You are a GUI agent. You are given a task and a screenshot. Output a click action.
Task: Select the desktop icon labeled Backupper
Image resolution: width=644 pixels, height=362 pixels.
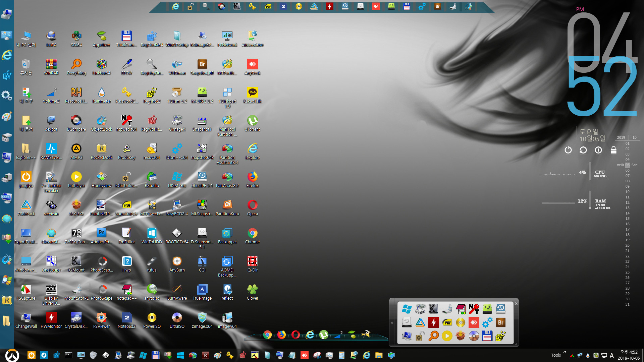click(227, 236)
